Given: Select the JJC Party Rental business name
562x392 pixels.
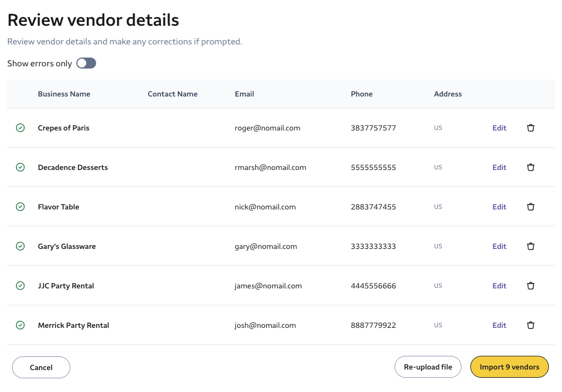Looking at the screenshot, I should (66, 286).
